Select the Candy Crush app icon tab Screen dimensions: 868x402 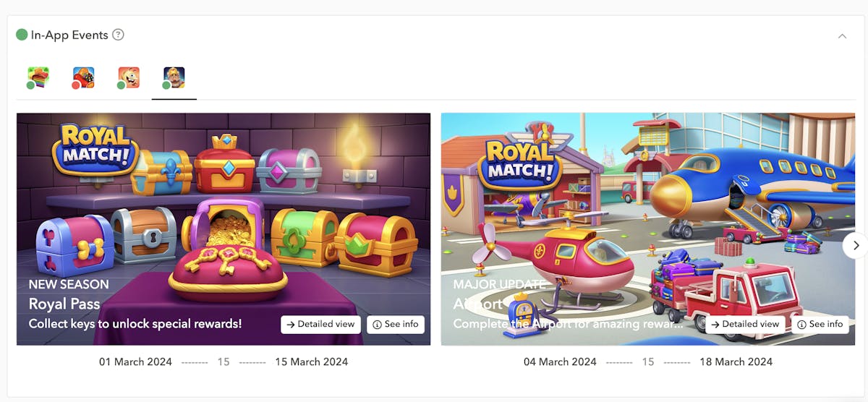(83, 77)
